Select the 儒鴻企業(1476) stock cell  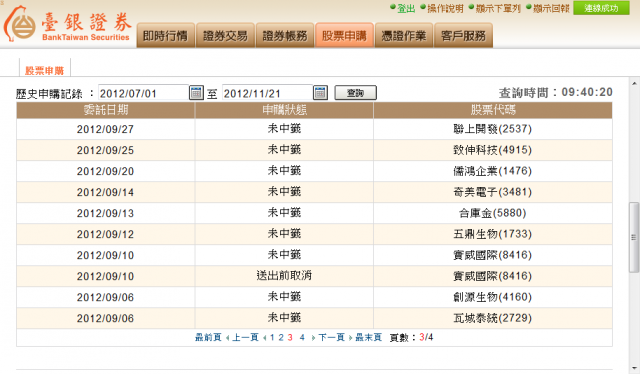pyautogui.click(x=493, y=171)
